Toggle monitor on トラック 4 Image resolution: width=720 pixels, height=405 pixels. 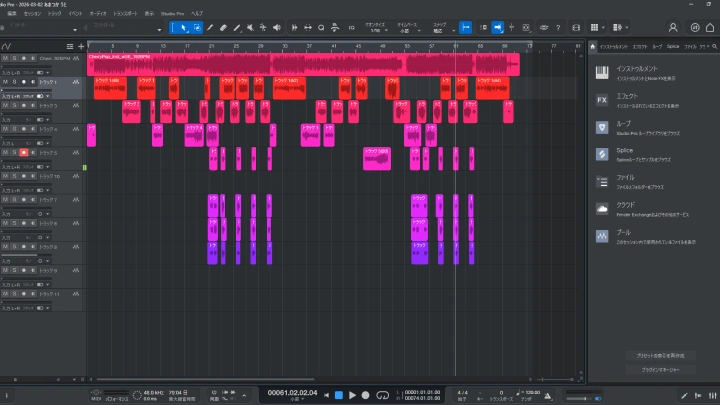coord(33,129)
